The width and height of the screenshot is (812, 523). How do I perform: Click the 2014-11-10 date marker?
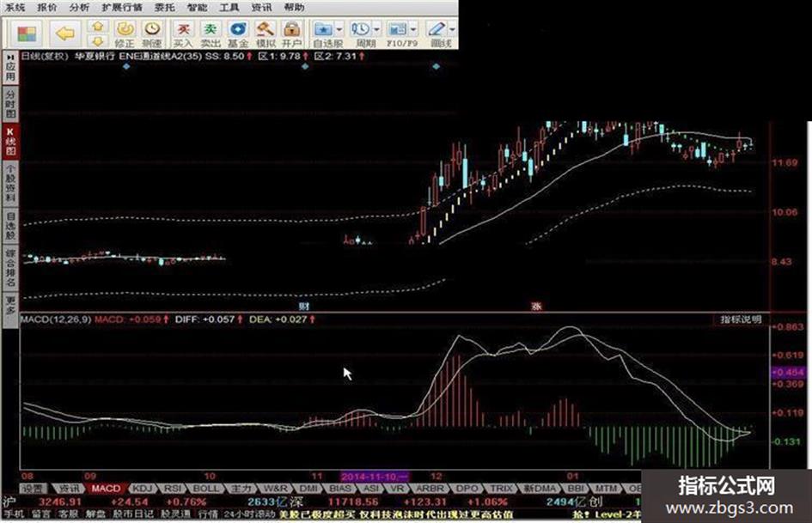click(x=375, y=477)
